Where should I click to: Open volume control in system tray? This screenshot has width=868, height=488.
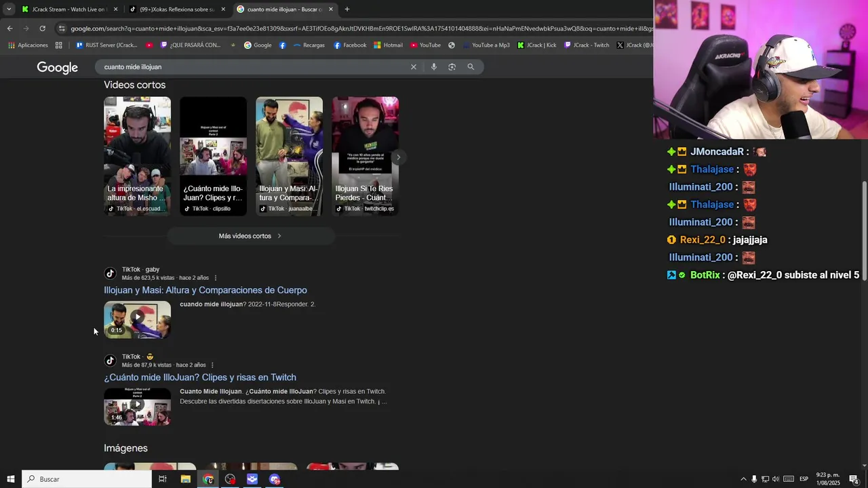point(776,479)
